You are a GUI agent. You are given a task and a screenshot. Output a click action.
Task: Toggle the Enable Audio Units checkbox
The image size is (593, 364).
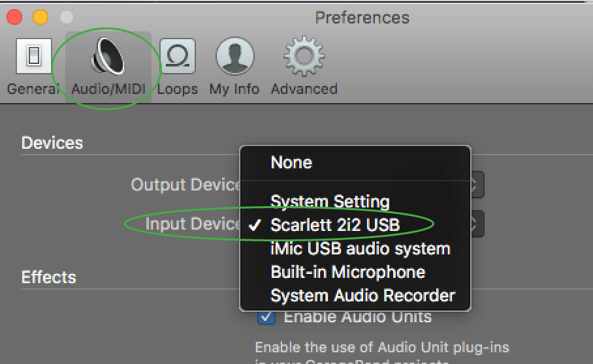pyautogui.click(x=266, y=317)
